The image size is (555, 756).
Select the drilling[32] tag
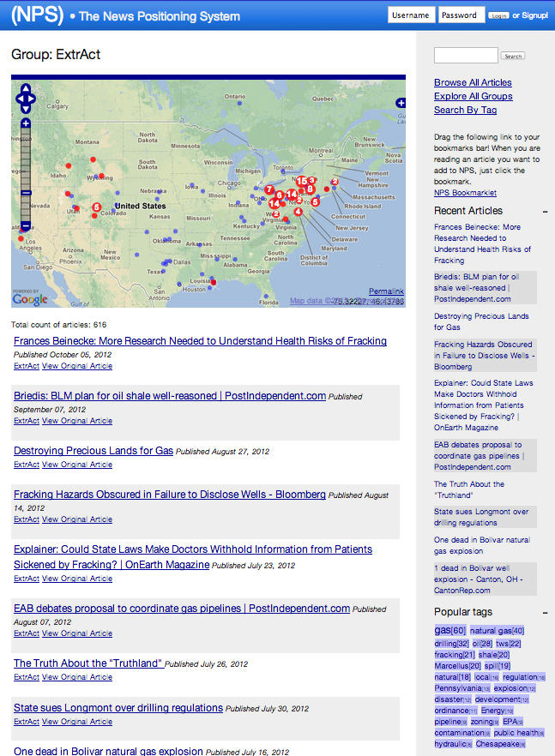[451, 644]
